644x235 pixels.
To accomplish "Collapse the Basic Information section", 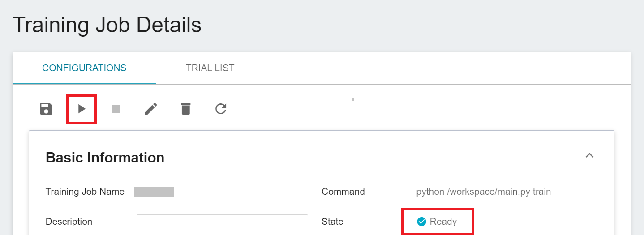I will click(590, 155).
